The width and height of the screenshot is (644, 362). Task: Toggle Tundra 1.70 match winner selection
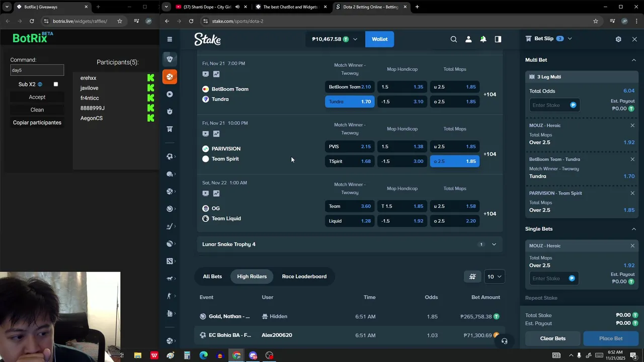coord(350,102)
